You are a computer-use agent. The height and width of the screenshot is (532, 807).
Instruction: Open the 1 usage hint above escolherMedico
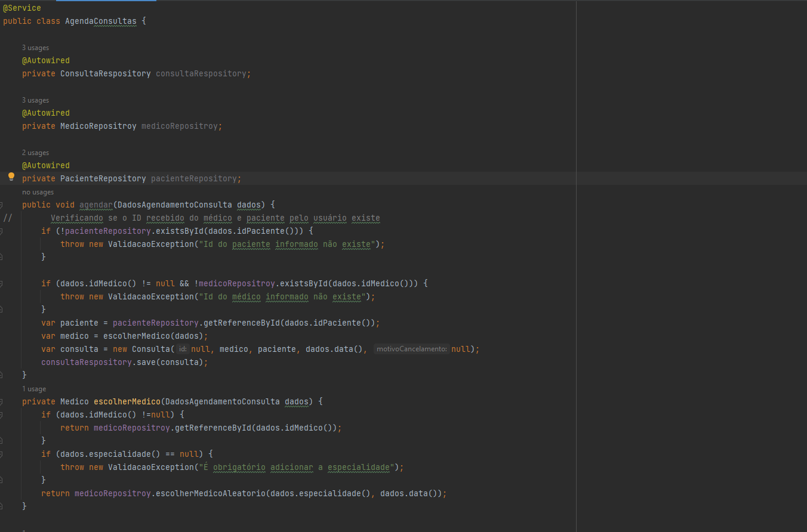(34, 389)
